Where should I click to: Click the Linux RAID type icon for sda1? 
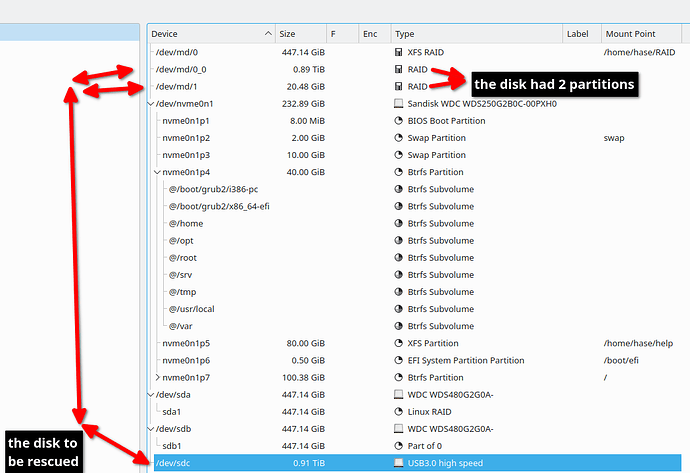tap(400, 412)
